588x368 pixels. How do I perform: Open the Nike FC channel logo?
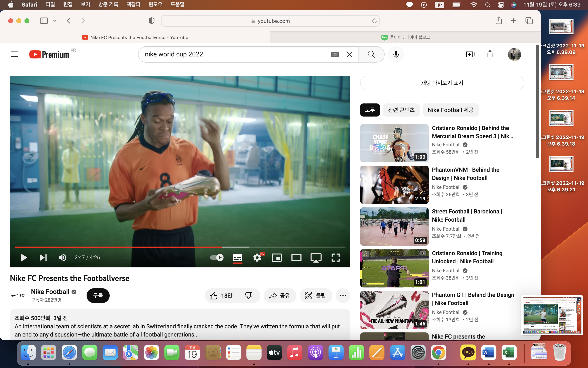point(18,295)
